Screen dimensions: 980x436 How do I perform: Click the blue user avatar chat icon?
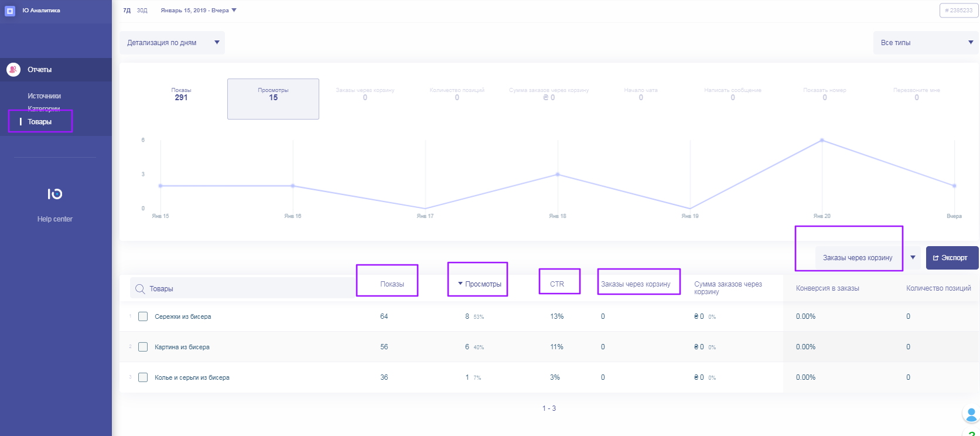coord(971,414)
